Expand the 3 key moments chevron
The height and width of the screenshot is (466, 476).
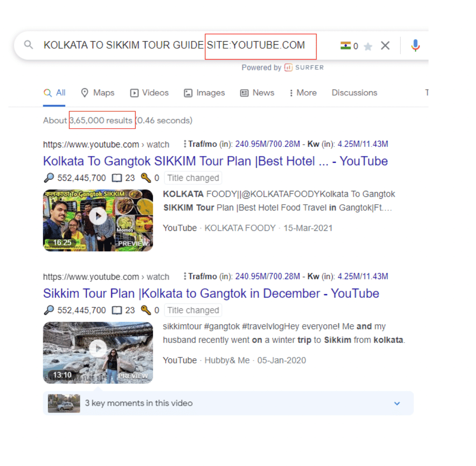click(x=397, y=403)
